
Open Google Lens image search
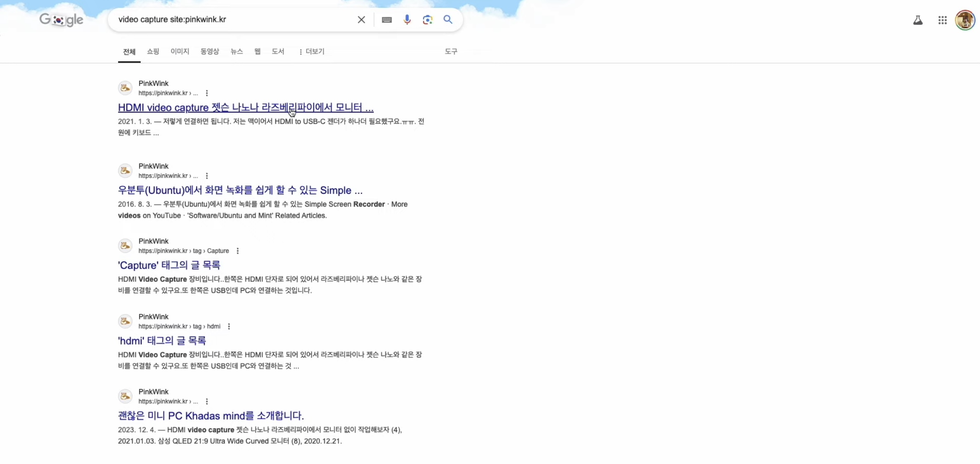coord(427,19)
